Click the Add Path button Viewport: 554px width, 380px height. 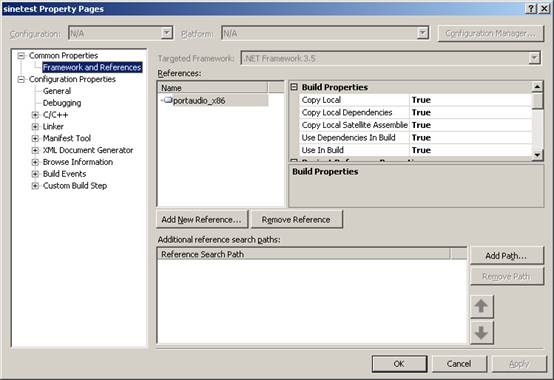point(506,256)
